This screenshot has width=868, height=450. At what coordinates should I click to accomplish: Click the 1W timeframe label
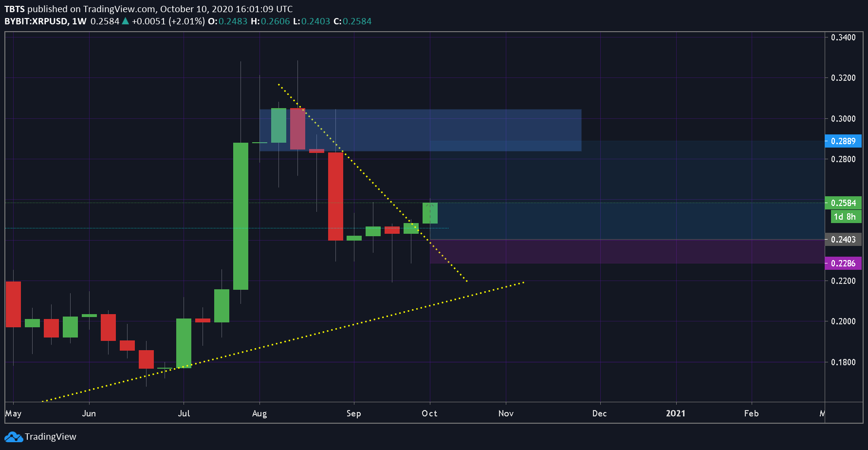[x=79, y=21]
